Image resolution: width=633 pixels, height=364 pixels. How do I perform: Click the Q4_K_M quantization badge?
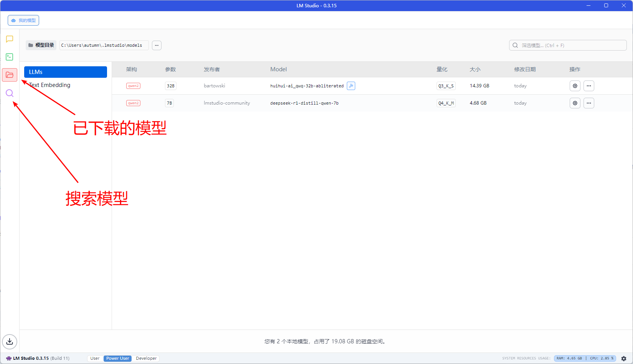[446, 103]
